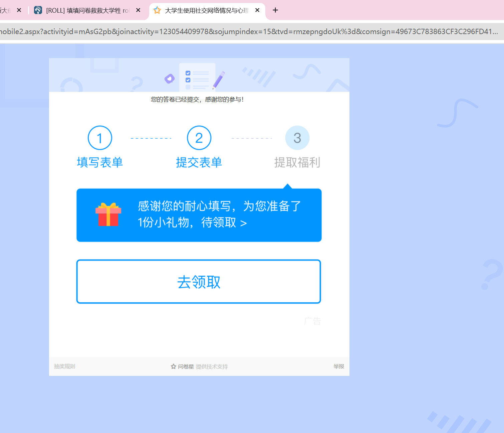Click the star favicon on the active survey tab
Image resolution: width=504 pixels, height=433 pixels.
157,10
